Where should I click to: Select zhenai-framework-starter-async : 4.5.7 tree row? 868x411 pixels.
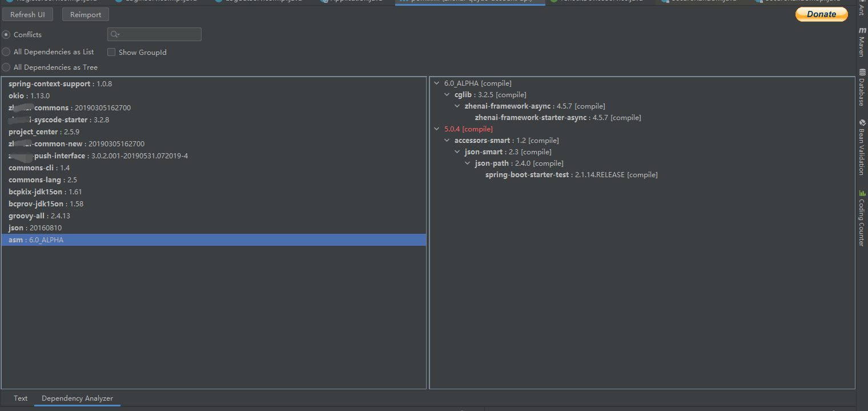pyautogui.click(x=558, y=118)
